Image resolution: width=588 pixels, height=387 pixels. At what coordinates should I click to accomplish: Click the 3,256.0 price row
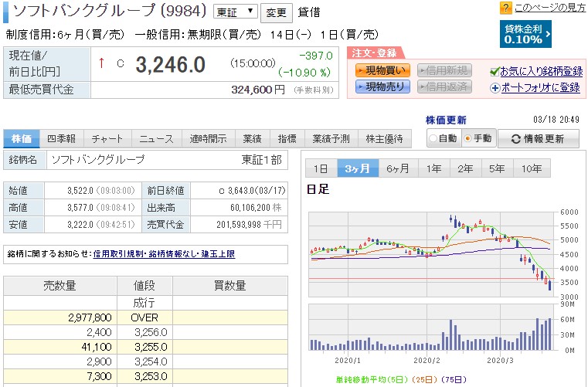(145, 332)
